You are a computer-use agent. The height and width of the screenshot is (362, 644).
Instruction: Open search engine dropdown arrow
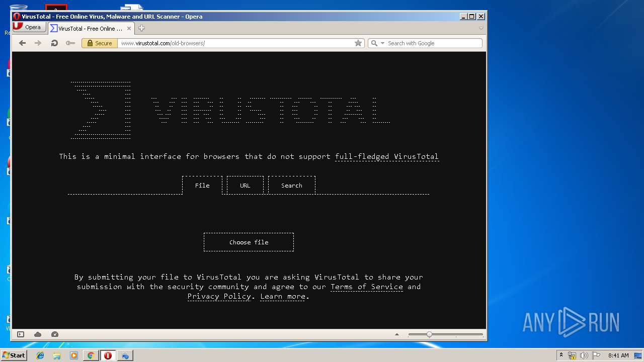382,43
